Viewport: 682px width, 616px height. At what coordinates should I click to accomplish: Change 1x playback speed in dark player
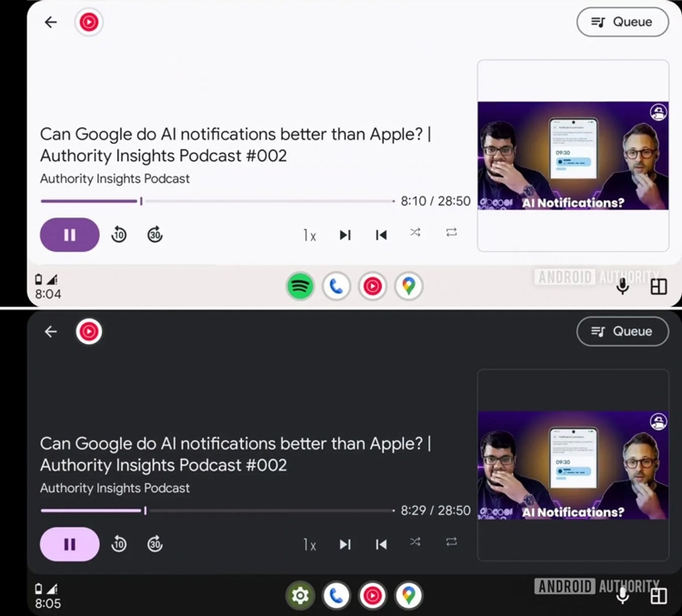click(310, 545)
